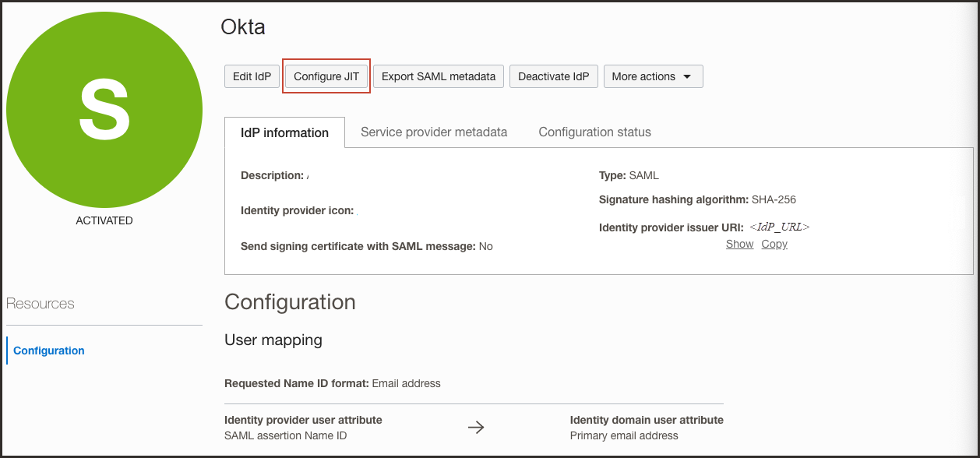Click the arrow icon in user mapping row
Image resolution: width=980 pixels, height=458 pixels.
click(x=476, y=427)
